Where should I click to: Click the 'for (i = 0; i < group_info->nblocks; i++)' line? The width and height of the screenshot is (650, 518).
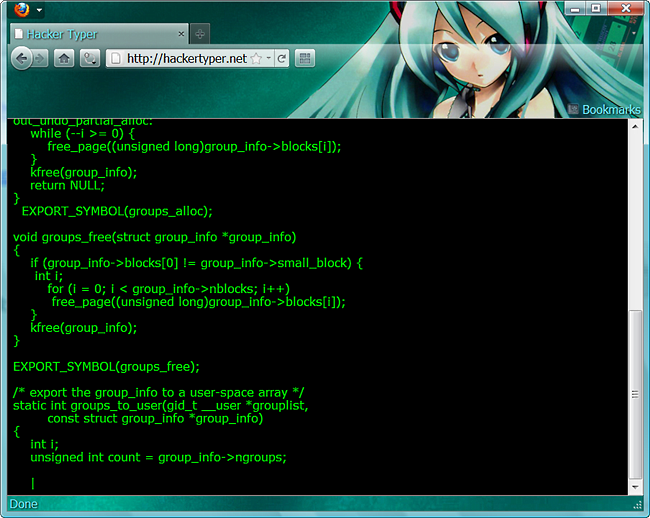(x=169, y=289)
